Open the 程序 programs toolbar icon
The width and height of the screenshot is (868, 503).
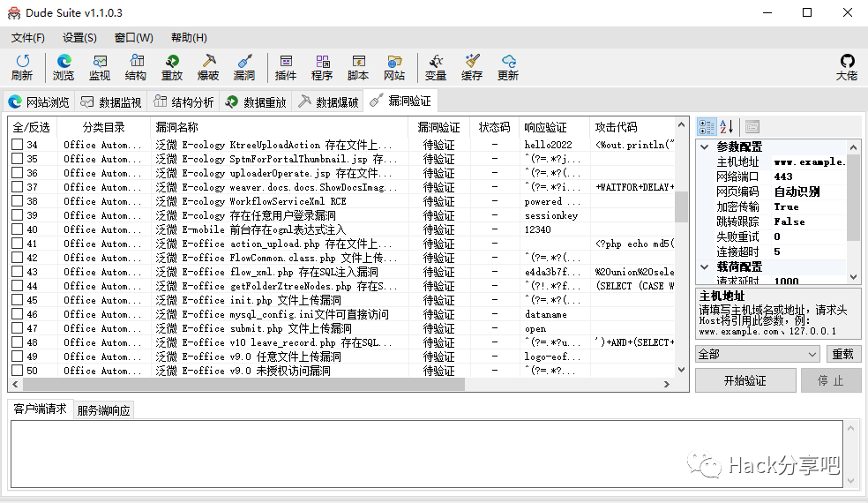(322, 68)
